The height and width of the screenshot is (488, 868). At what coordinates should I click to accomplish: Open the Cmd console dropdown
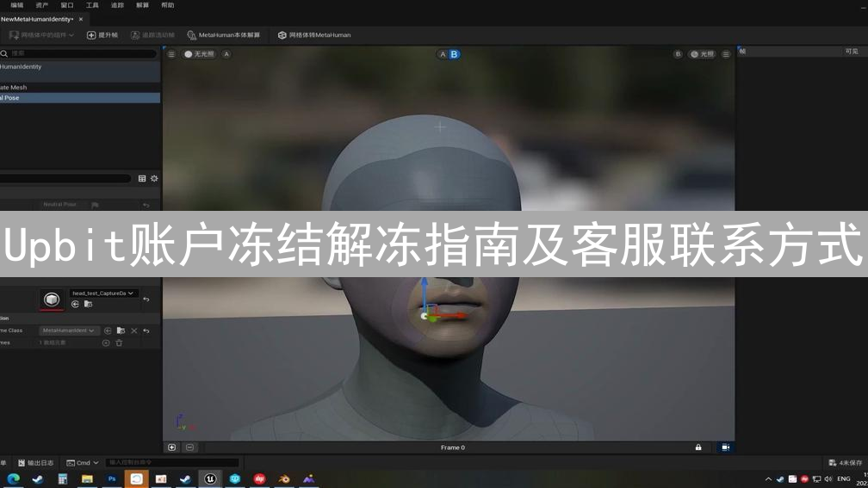click(82, 462)
